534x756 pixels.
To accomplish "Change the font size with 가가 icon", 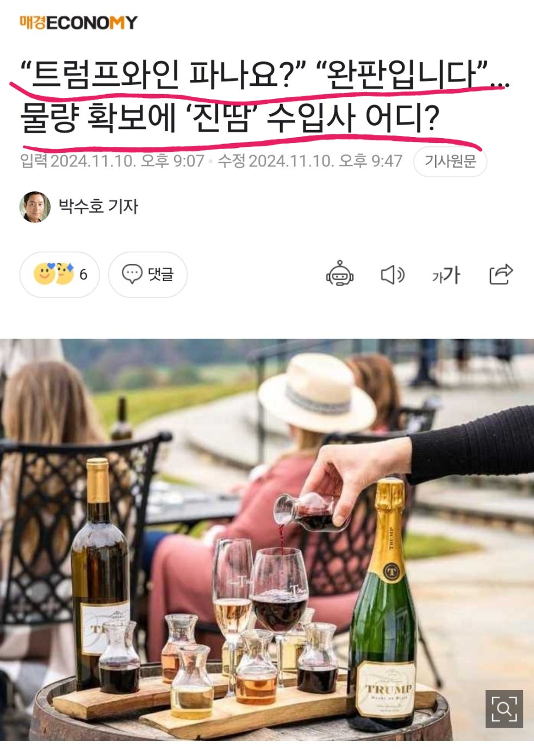I will [x=446, y=275].
